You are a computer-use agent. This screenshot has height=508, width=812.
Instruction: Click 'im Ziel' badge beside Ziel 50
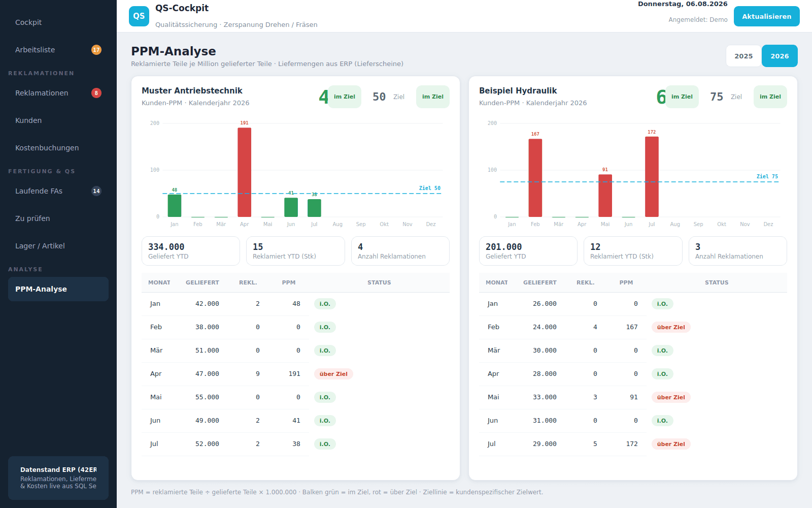click(x=433, y=97)
